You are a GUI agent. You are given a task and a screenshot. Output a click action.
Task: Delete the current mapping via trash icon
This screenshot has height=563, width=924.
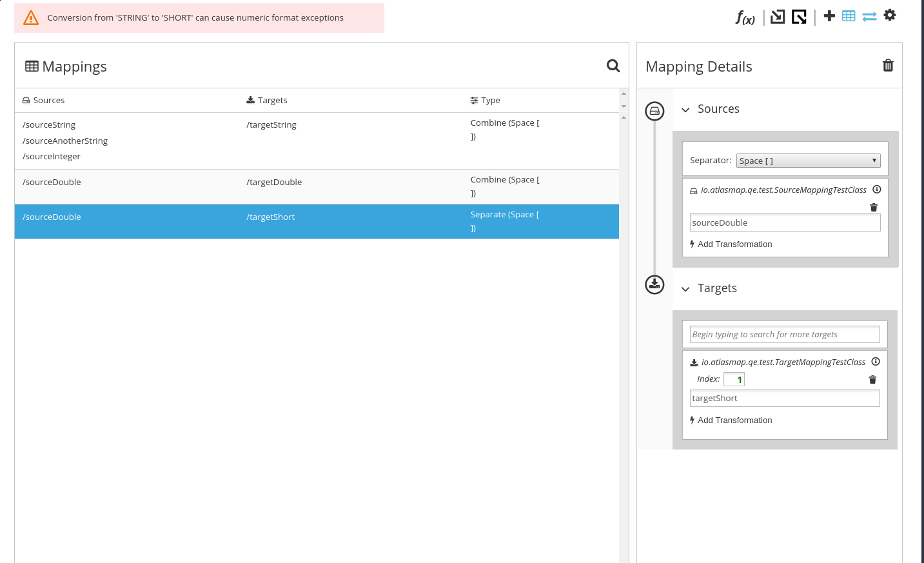[x=888, y=65]
